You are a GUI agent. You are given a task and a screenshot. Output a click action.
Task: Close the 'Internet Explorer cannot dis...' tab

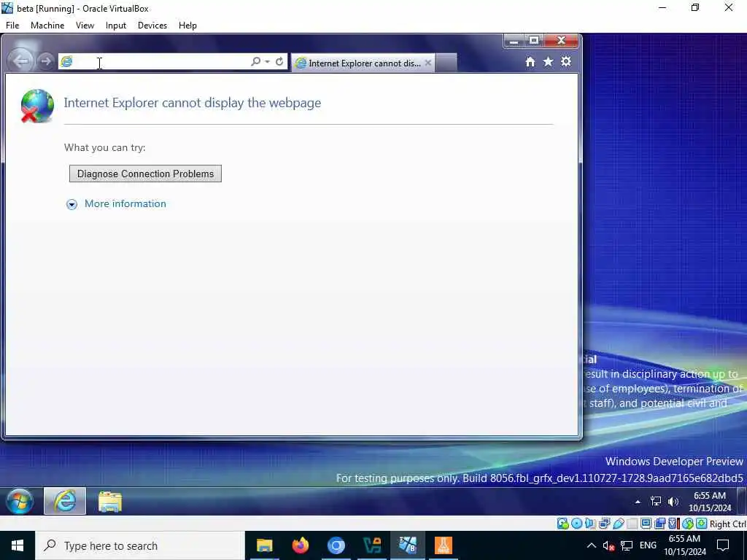pyautogui.click(x=427, y=63)
